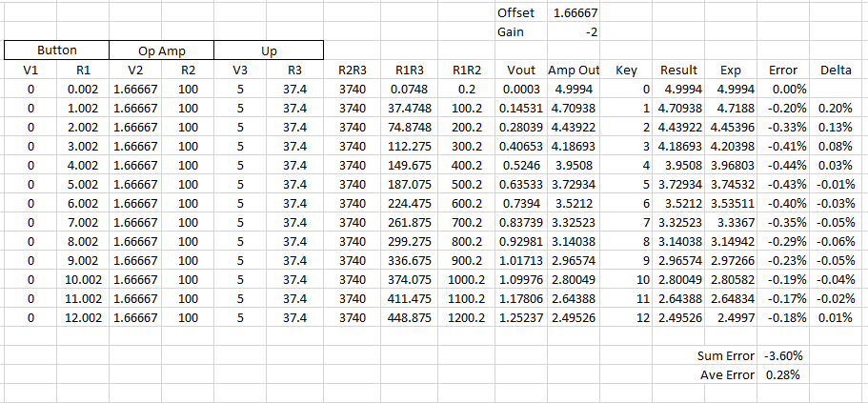Click the Exp column header cell
Screen dimensions: 868x403
coord(731,71)
